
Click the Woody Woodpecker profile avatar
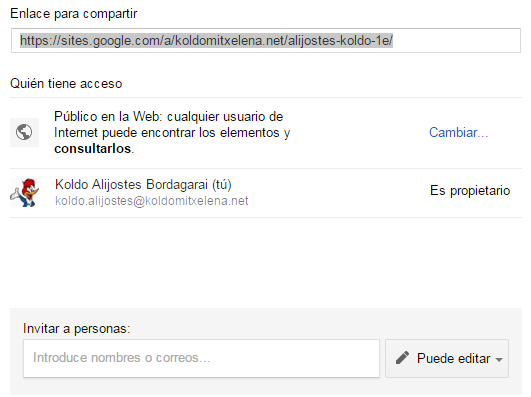24,192
